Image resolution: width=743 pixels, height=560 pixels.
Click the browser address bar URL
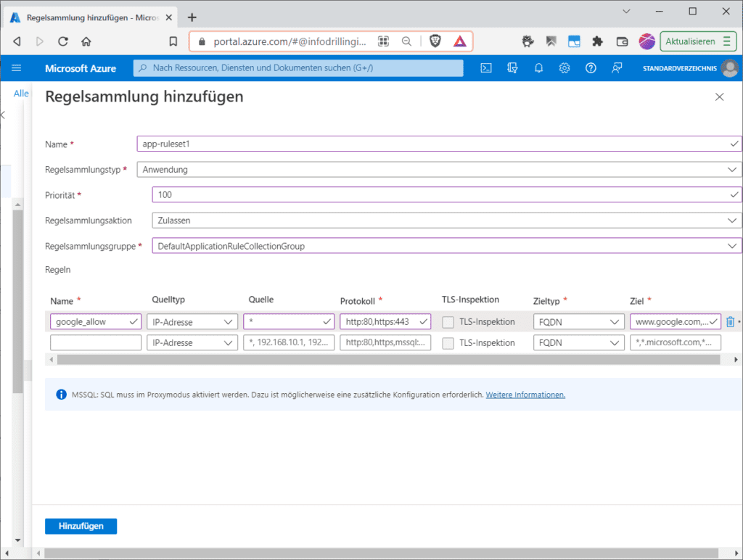pyautogui.click(x=290, y=41)
